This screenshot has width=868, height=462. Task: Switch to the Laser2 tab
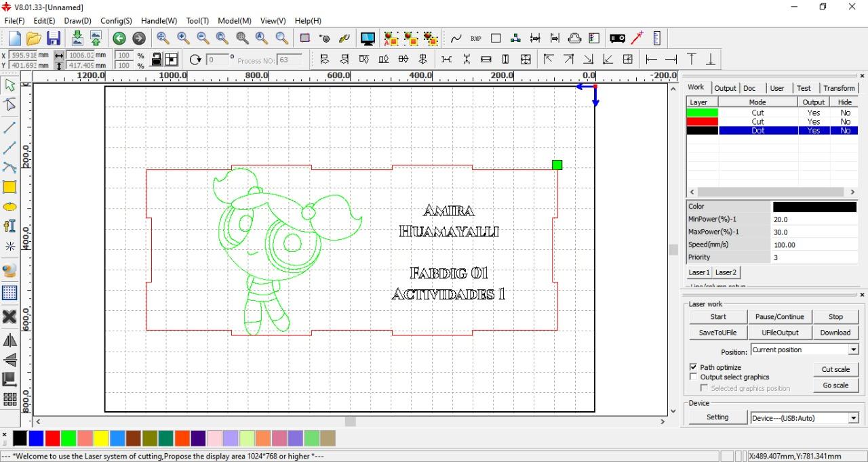726,272
